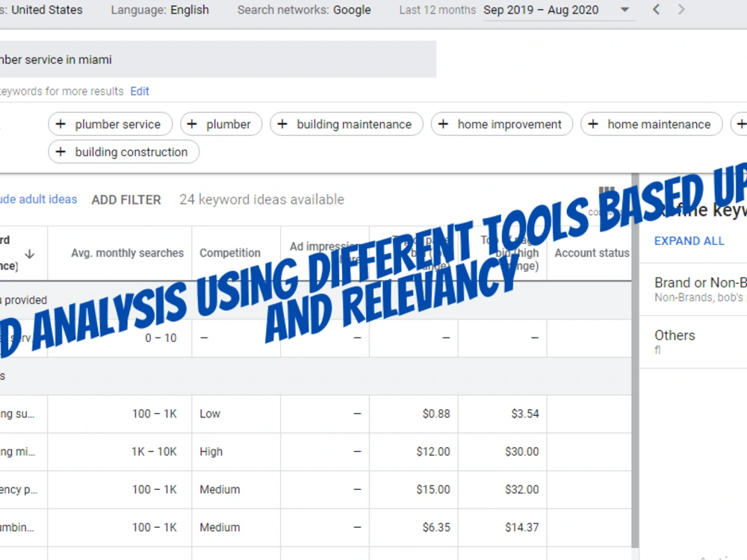Add 'home maintenance' suggestion chip
Screen dimensions: 747x560
(x=651, y=124)
